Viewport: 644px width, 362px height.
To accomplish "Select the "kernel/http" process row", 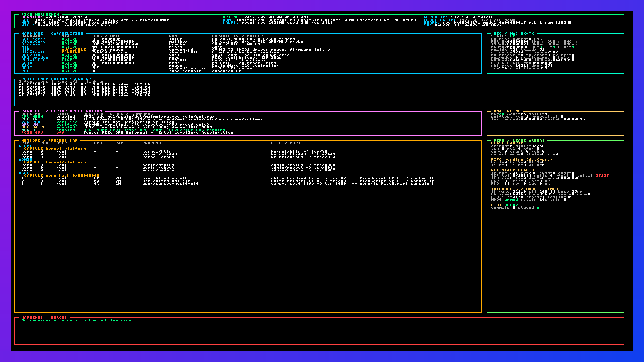I will click(174, 152).
